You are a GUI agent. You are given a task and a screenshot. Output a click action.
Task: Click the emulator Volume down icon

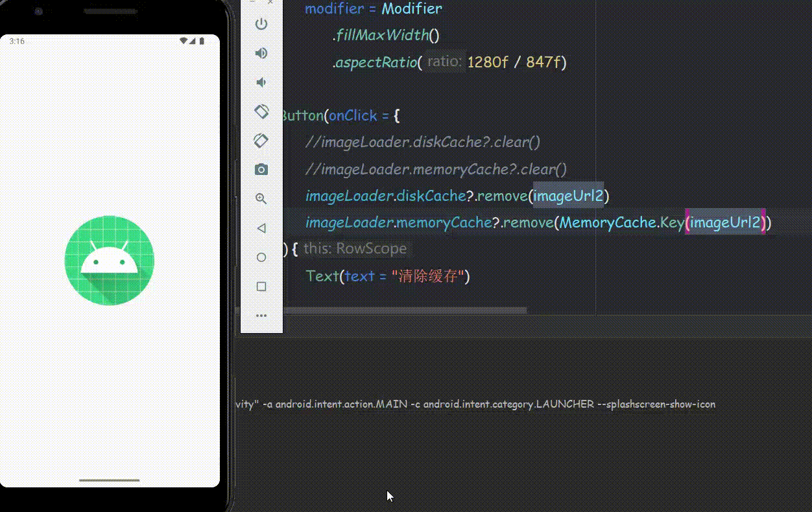[x=261, y=82]
